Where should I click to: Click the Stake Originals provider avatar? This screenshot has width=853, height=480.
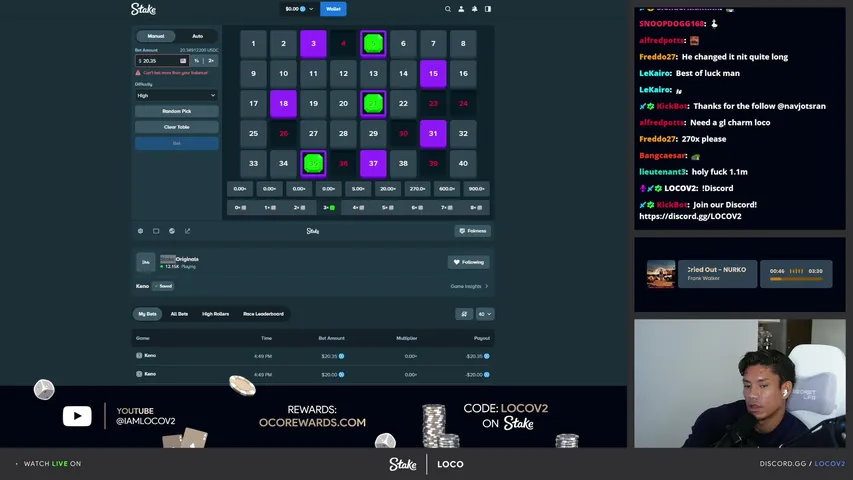(x=145, y=262)
